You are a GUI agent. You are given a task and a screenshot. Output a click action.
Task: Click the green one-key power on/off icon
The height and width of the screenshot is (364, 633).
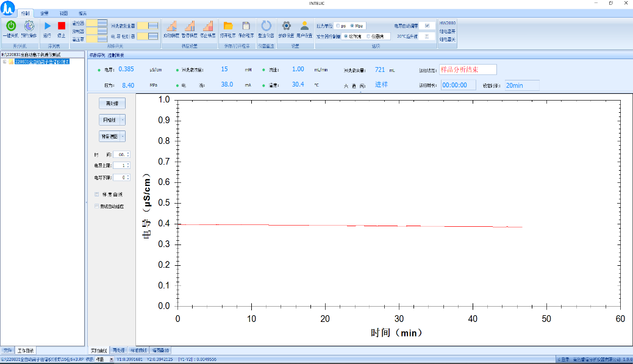tap(11, 26)
